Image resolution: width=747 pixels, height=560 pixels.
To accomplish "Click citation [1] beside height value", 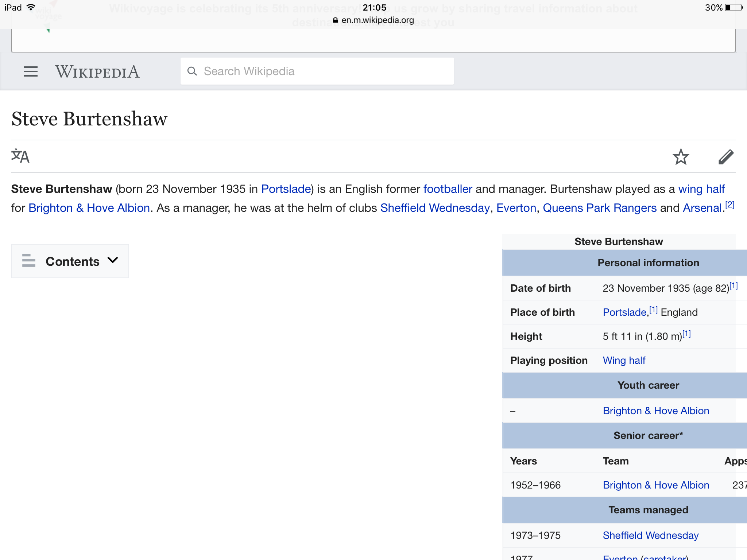I will click(686, 334).
